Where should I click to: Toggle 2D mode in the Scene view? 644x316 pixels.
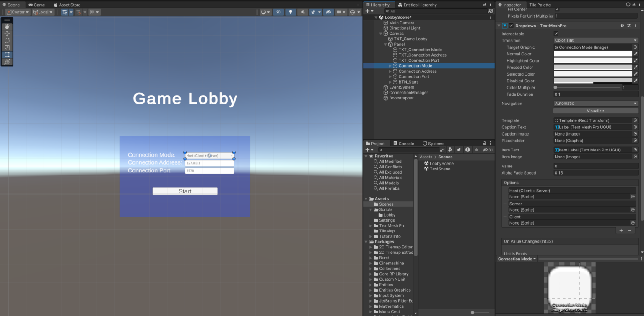coord(278,12)
